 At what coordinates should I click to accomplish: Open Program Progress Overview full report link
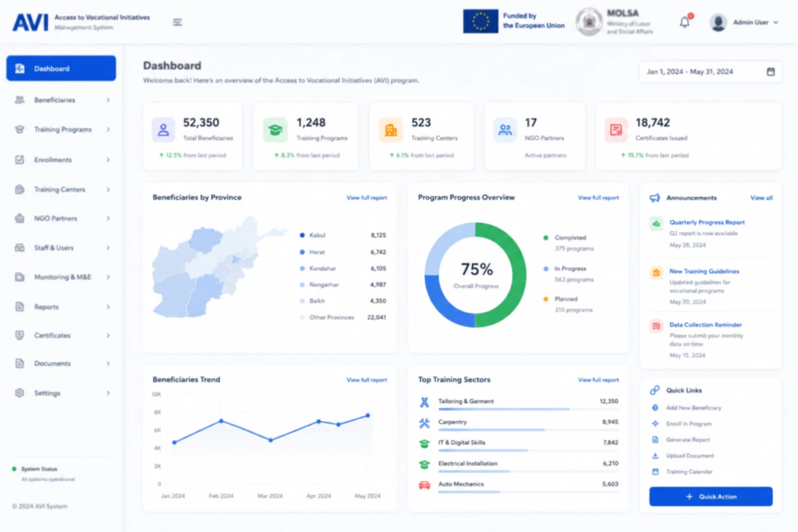tap(598, 198)
